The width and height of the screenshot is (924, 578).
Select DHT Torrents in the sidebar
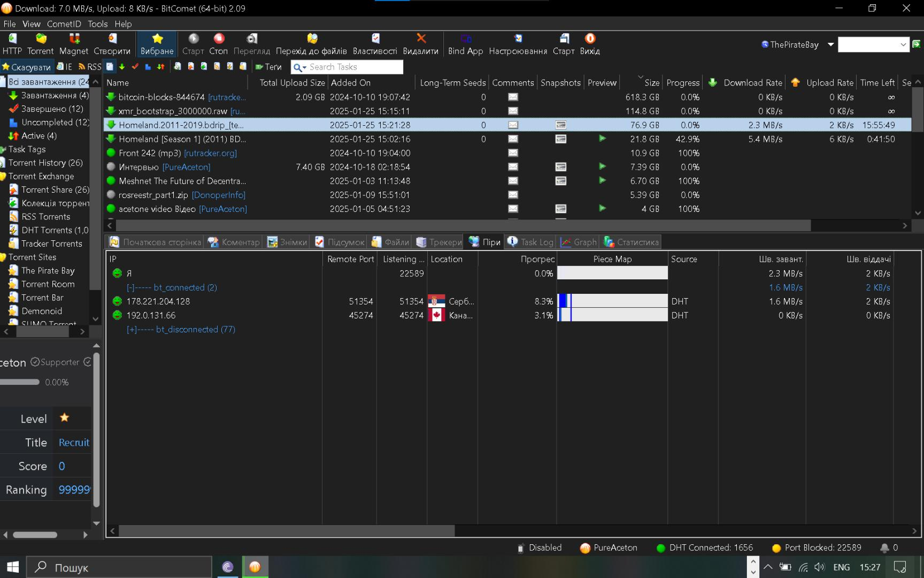click(49, 230)
